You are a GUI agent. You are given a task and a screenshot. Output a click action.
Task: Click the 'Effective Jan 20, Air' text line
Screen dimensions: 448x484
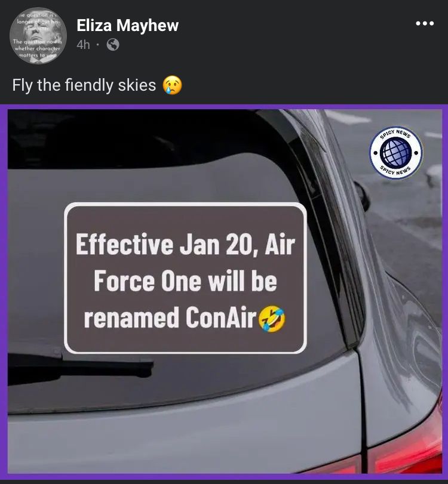coord(185,245)
